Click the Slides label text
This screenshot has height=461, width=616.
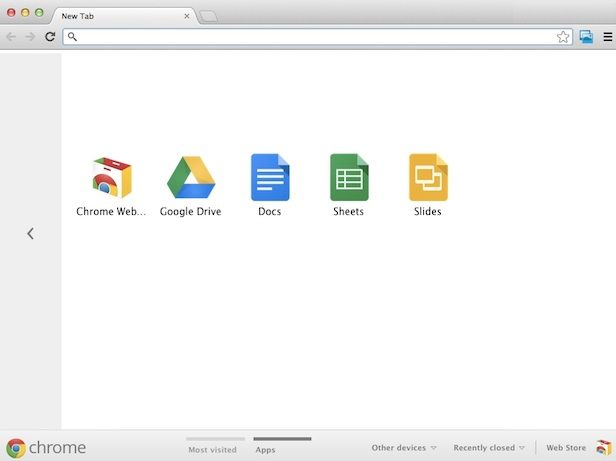click(x=427, y=211)
